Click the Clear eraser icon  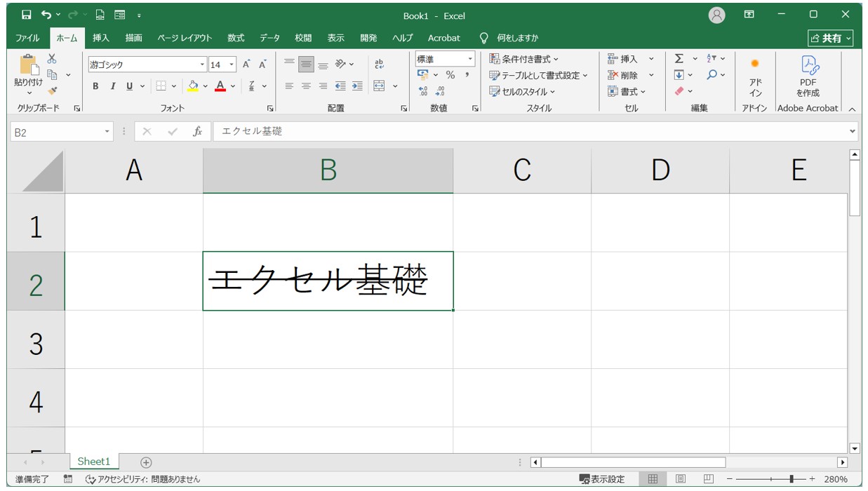tap(679, 91)
